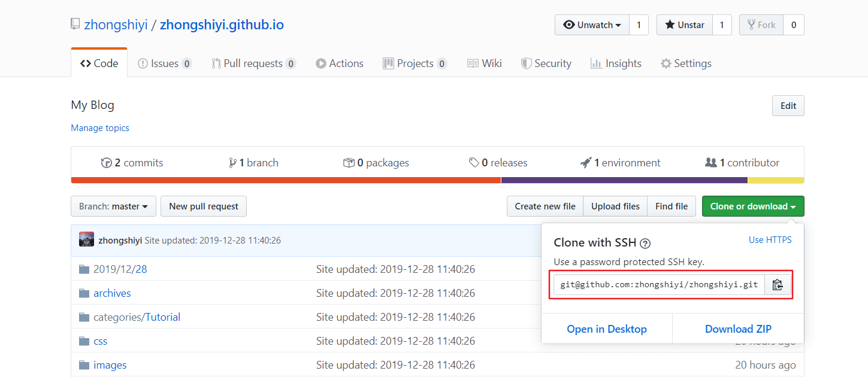Viewport: 868px width, 377px height.
Task: Switch to Use HTTPS cloning
Action: coord(770,240)
